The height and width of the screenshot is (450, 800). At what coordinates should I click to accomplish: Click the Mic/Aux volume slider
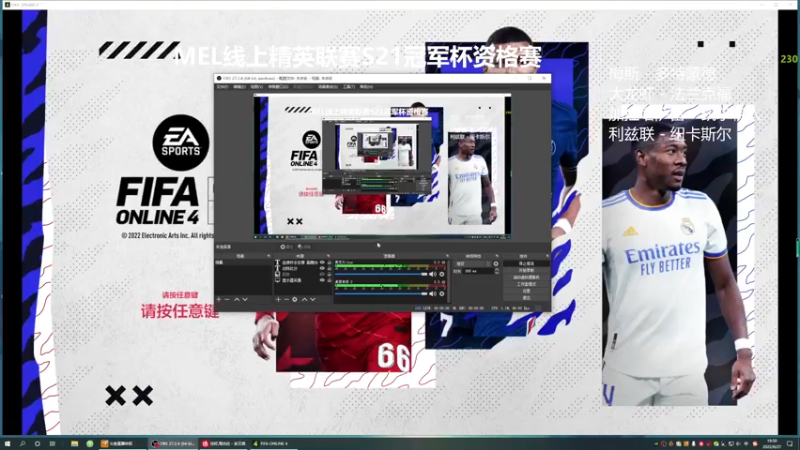[x=381, y=274]
